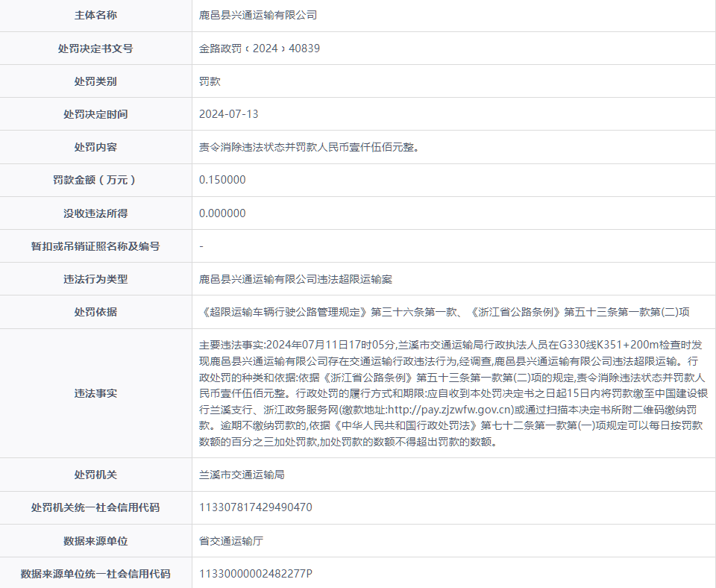Image resolution: width=716 pixels, height=588 pixels.
Task: Select the label 数据来源单位统一社会信用代码
Action: [x=95, y=574]
